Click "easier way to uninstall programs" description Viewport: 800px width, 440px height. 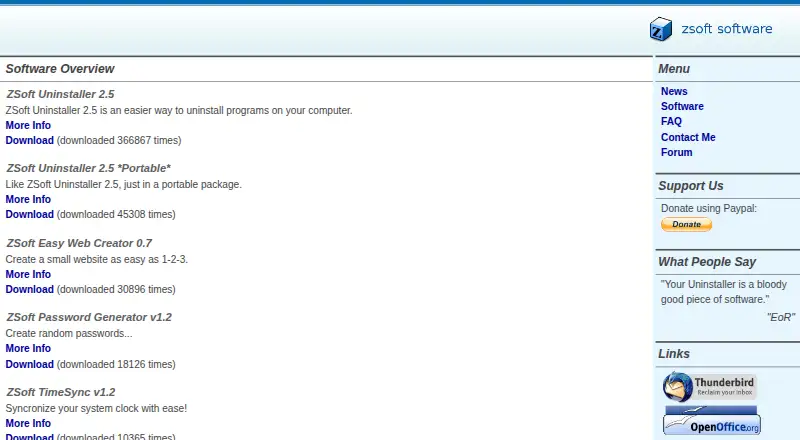(x=179, y=110)
